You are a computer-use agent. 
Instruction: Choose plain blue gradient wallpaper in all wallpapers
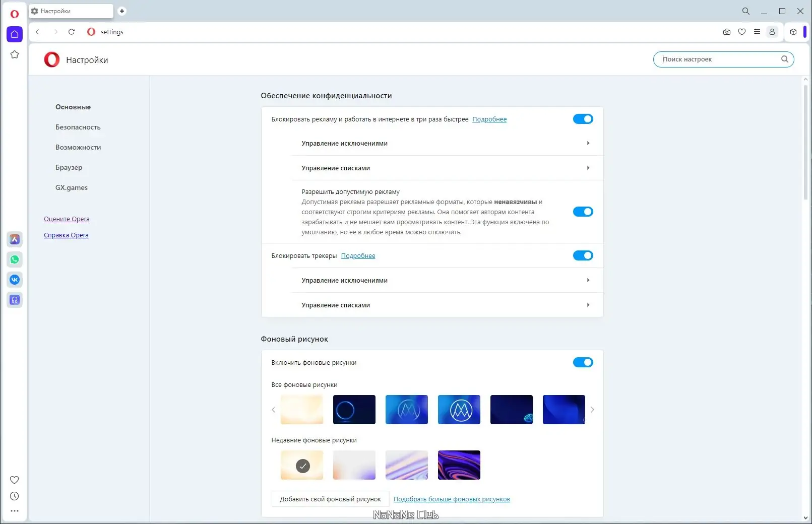pos(564,410)
